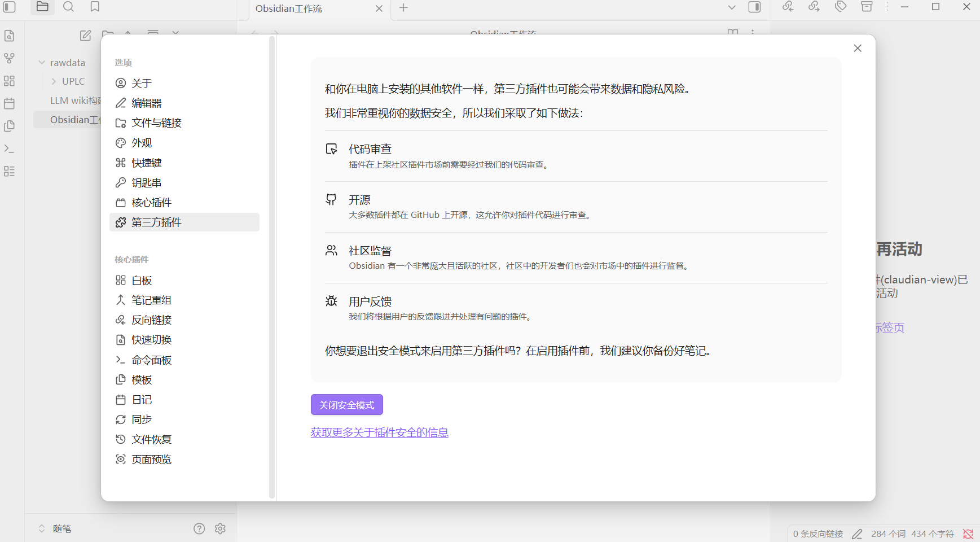Viewport: 980px width, 542px height.
Task: Click the pencil editing mode icon in the status bar
Action: 857,534
